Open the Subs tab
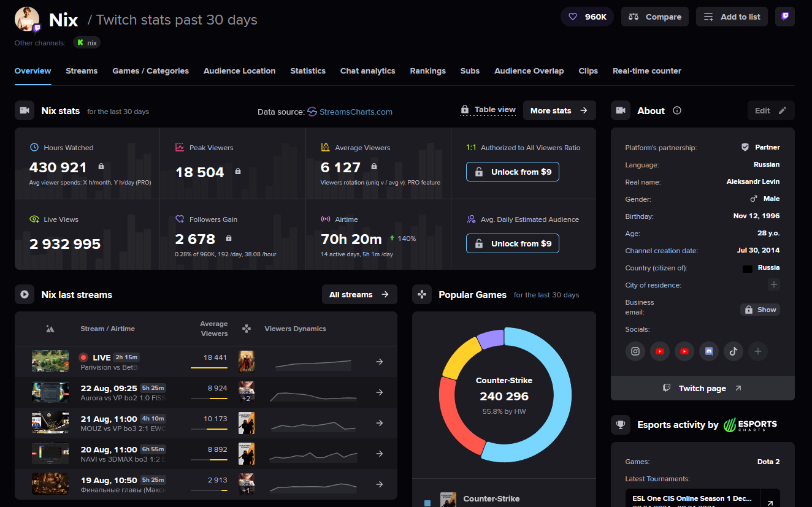Screen dimensions: 812x507 click(x=470, y=71)
